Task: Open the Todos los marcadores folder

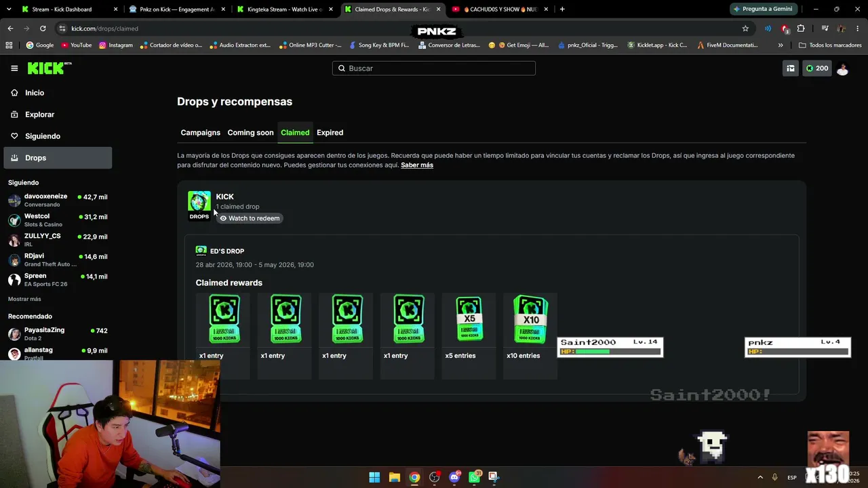Action: click(830, 45)
